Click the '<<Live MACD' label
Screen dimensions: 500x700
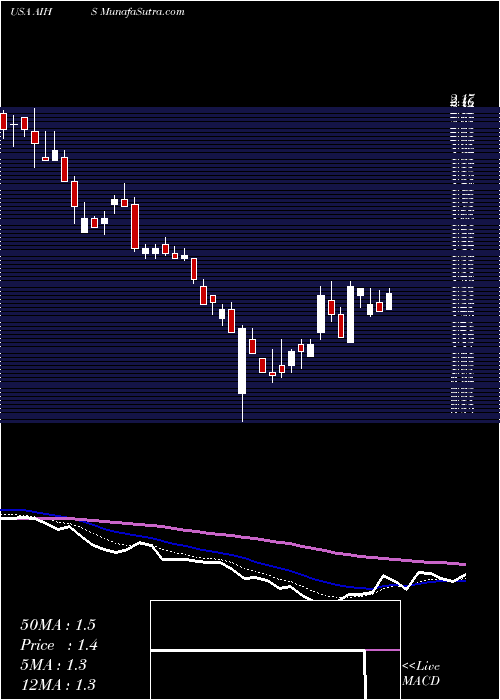(421, 674)
